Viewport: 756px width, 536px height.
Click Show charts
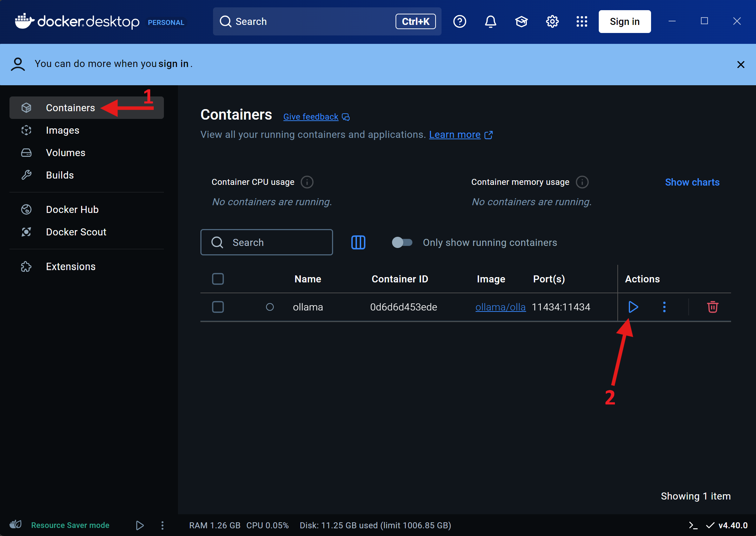point(692,182)
